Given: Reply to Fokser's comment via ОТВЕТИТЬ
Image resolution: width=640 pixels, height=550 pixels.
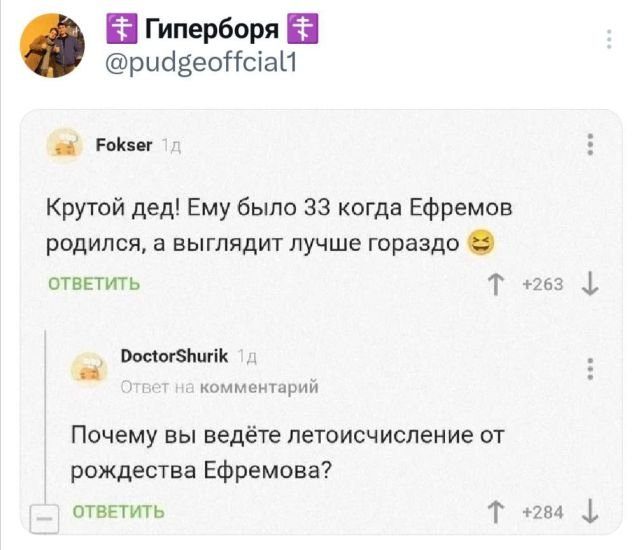Looking at the screenshot, I should click(95, 283).
